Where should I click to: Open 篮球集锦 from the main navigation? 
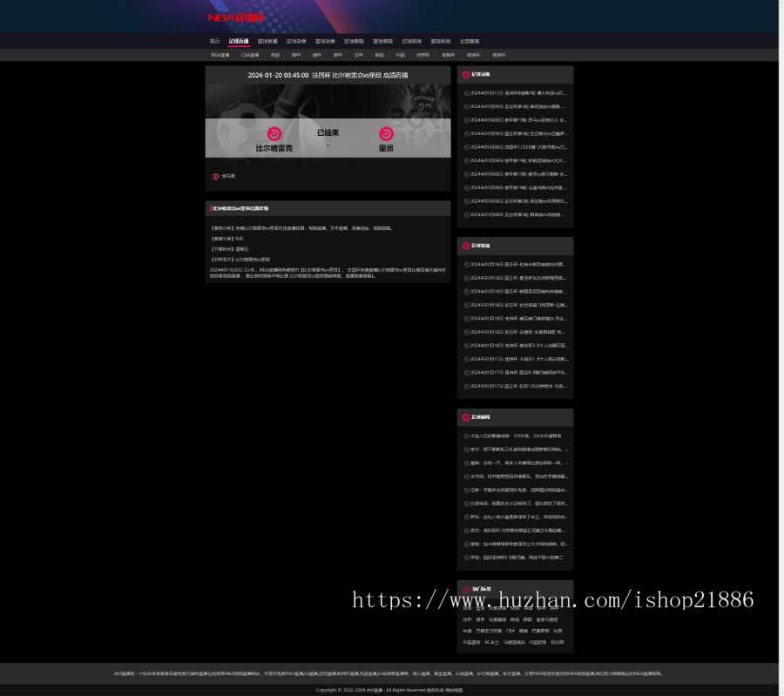(x=382, y=42)
